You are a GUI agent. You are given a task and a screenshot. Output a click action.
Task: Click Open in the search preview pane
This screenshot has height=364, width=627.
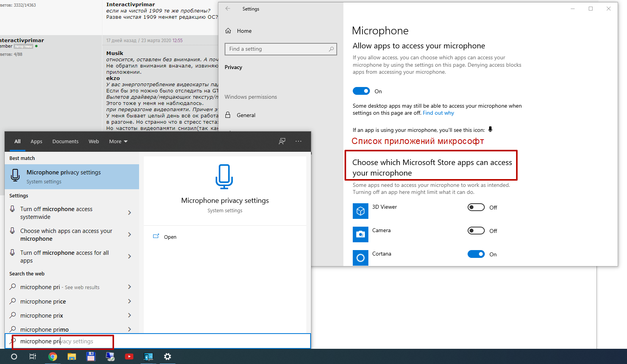click(x=170, y=237)
